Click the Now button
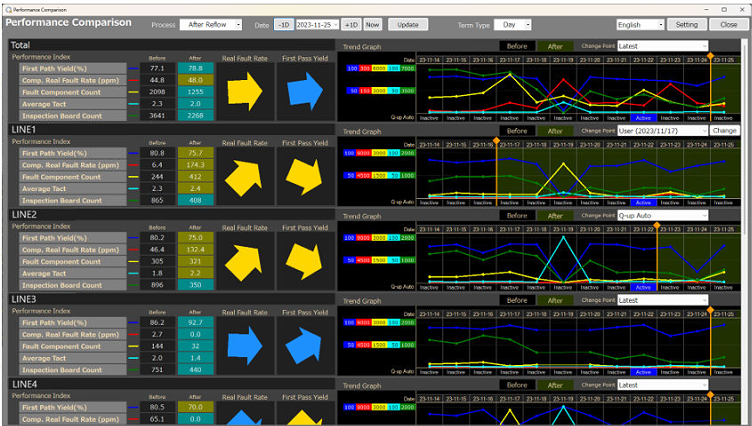Image resolution: width=752 pixels, height=426 pixels. tap(373, 24)
